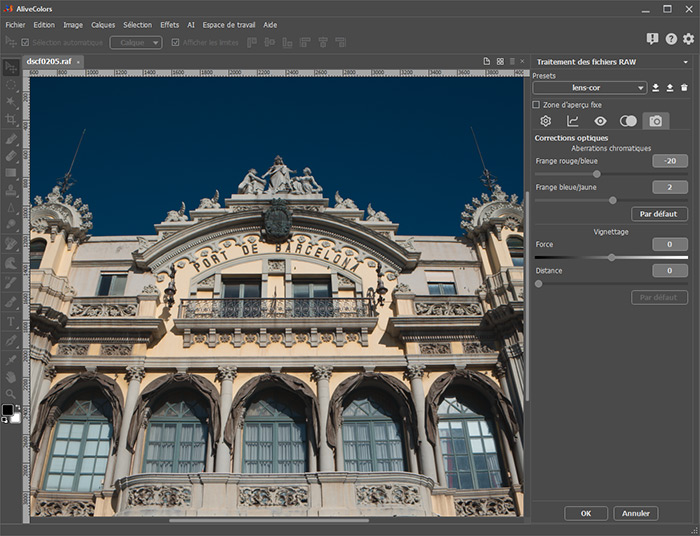
Task: Select the Zoom magnifier tool
Action: click(11, 394)
